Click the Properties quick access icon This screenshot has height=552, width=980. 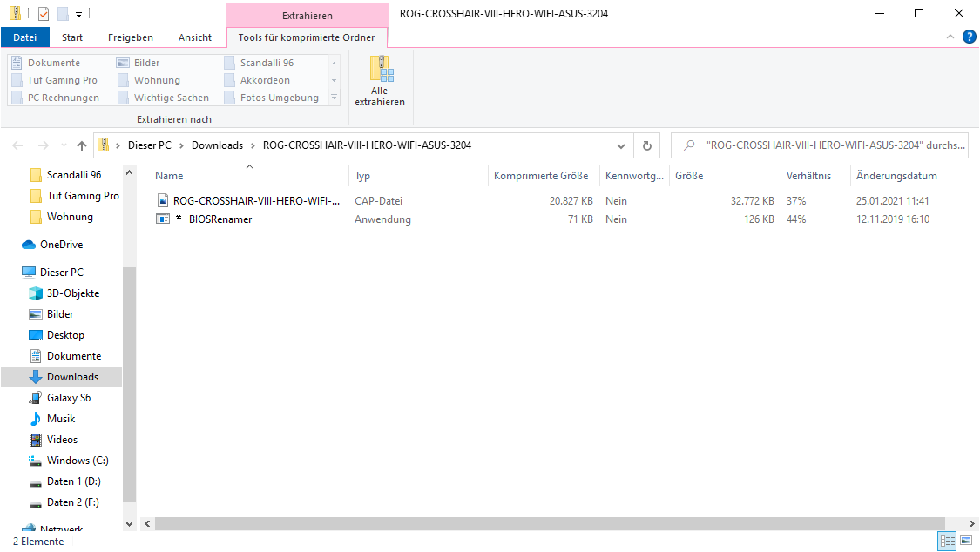(x=44, y=13)
